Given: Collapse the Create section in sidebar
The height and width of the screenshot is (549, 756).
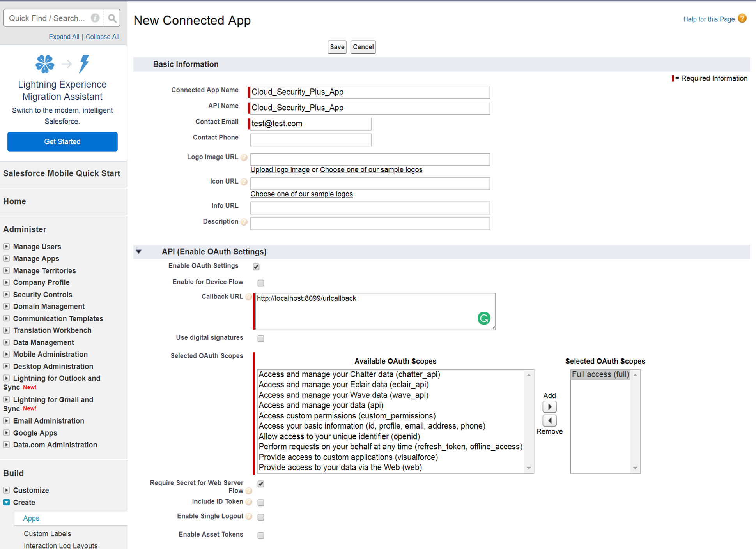Looking at the screenshot, I should pos(6,502).
